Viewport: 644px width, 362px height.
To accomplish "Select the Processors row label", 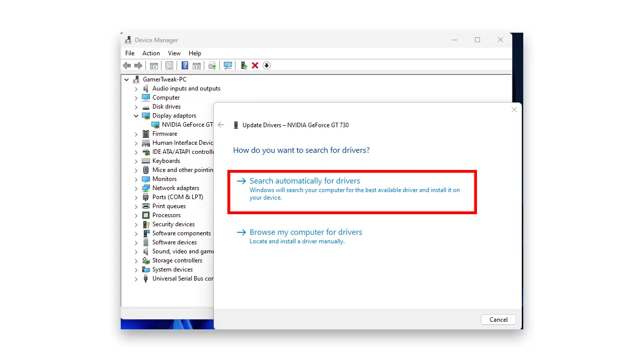I will point(167,215).
